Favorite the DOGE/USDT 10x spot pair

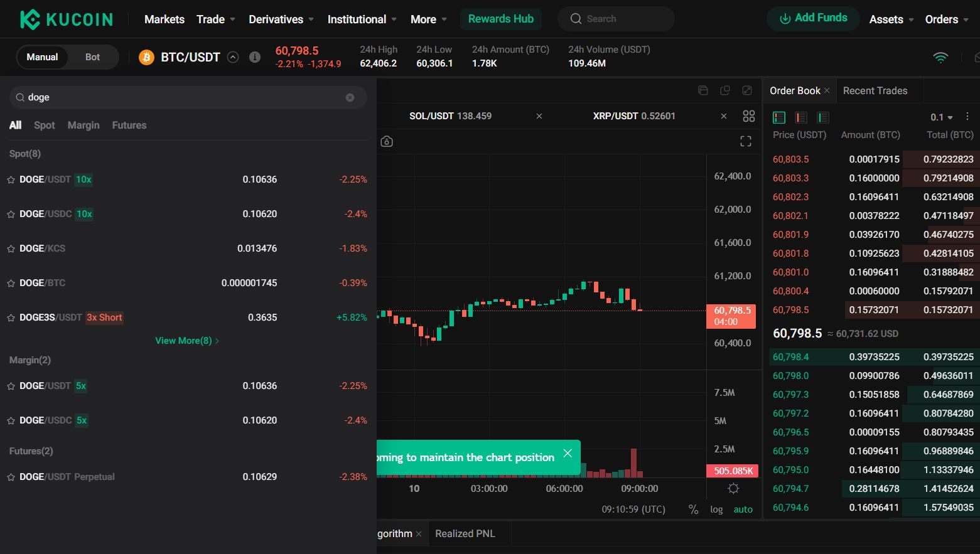tap(11, 180)
